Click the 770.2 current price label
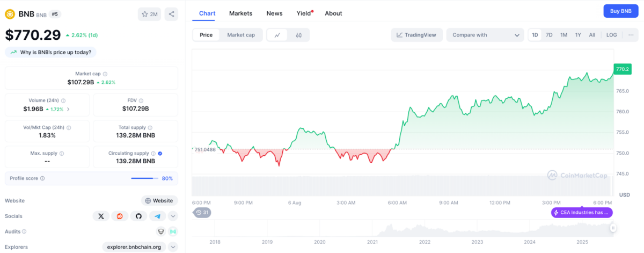Screen dimensions: 644x253 [623, 69]
